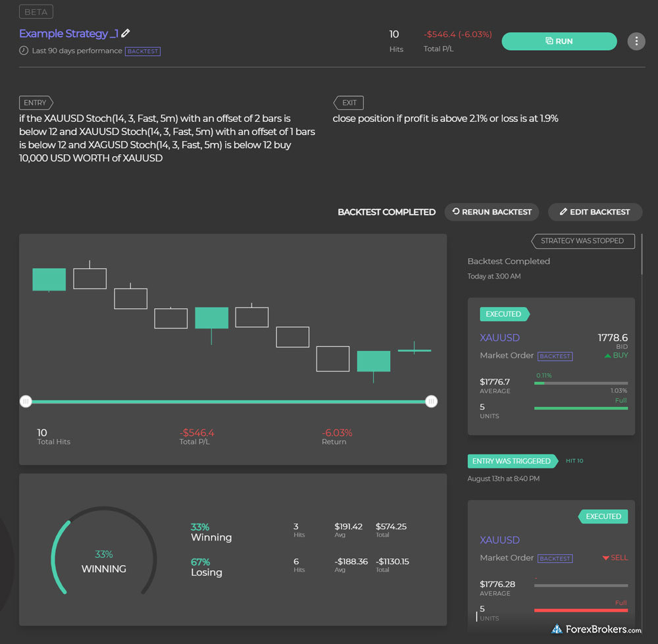The width and height of the screenshot is (658, 644).
Task: Click the ENTRY WAS TRIGGERED tag
Action: click(512, 461)
